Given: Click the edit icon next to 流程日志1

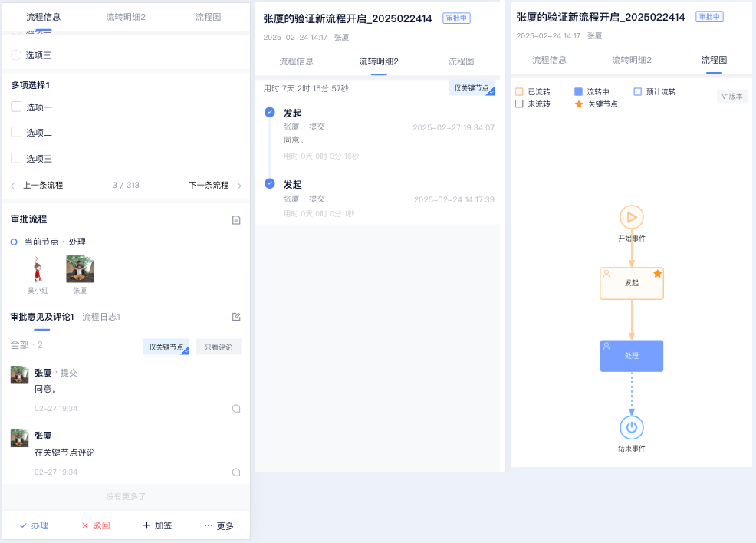Looking at the screenshot, I should point(236,317).
